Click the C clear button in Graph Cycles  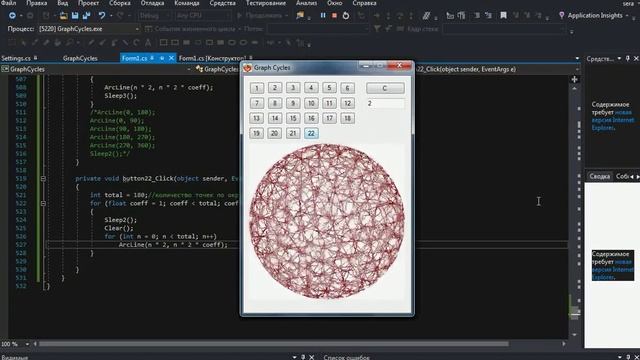click(385, 88)
